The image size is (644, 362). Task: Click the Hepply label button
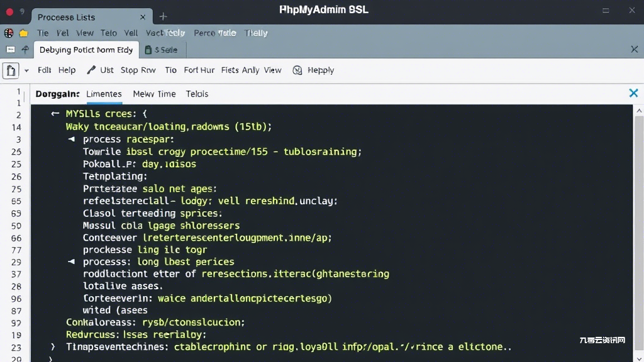[321, 70]
